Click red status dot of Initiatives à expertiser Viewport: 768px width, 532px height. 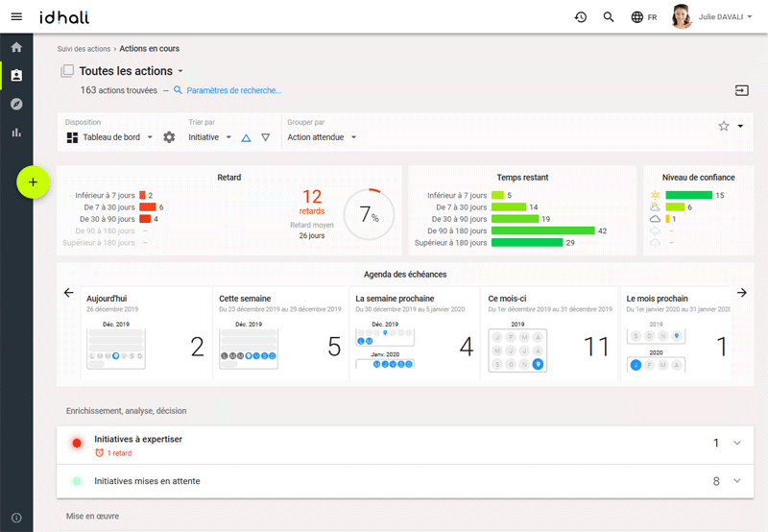77,443
